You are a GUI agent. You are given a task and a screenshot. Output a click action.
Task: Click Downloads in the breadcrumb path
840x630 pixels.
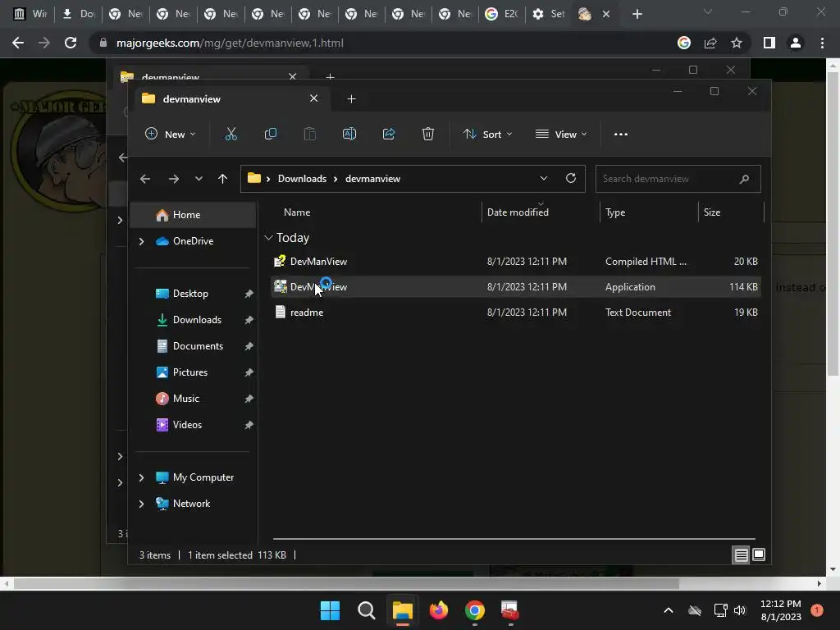tap(302, 179)
